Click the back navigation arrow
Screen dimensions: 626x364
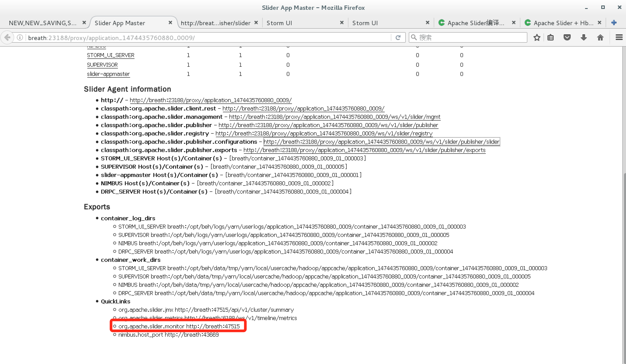(7, 38)
